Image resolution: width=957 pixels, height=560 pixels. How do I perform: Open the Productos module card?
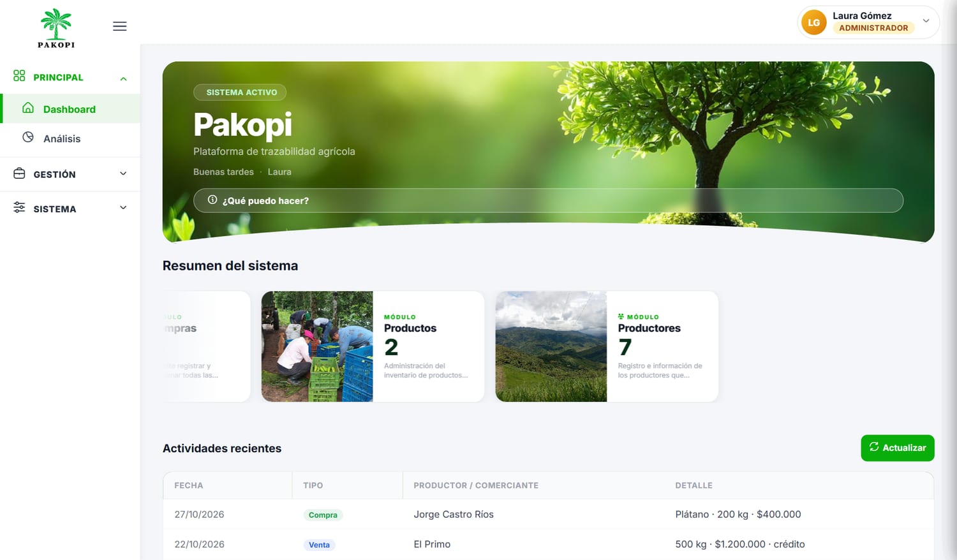click(x=373, y=346)
